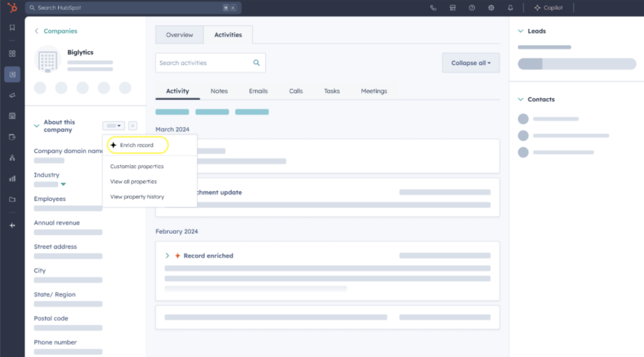
Task: Open the help question mark icon
Action: tap(472, 8)
